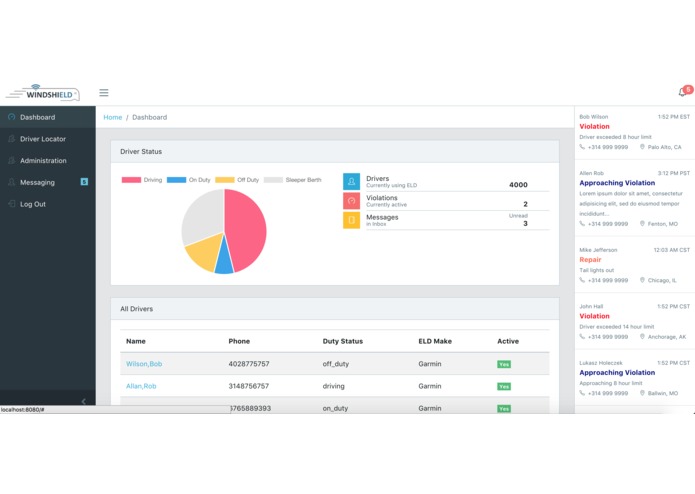The image size is (695, 494).
Task: Toggle Driving legend color swatch
Action: coord(131,180)
